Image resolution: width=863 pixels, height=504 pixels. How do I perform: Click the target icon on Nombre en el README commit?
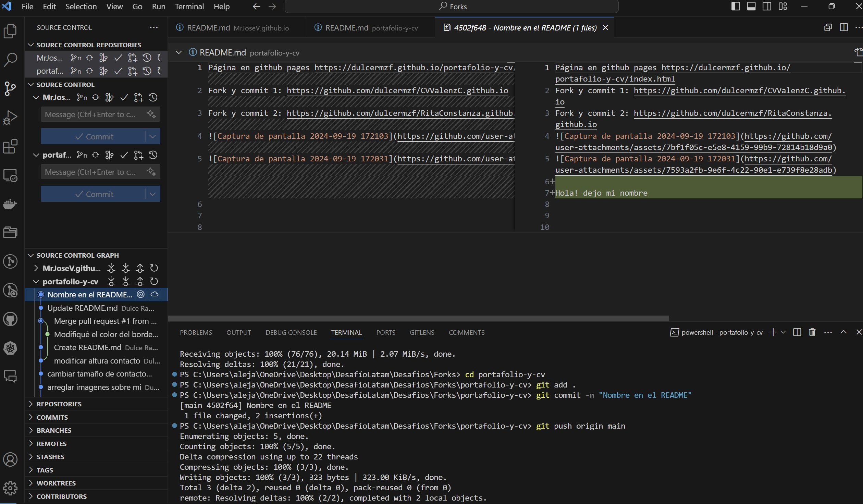(140, 294)
